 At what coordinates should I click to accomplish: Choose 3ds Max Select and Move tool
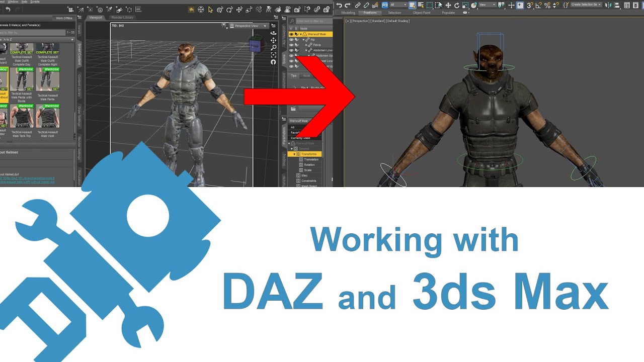tap(448, 5)
